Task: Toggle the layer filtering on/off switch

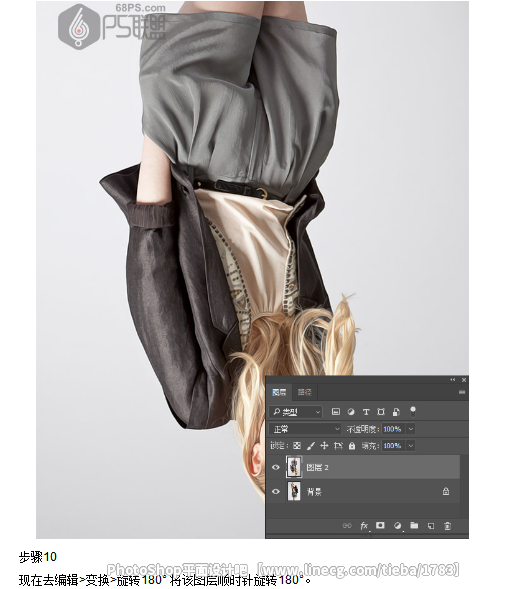Action: [x=413, y=411]
